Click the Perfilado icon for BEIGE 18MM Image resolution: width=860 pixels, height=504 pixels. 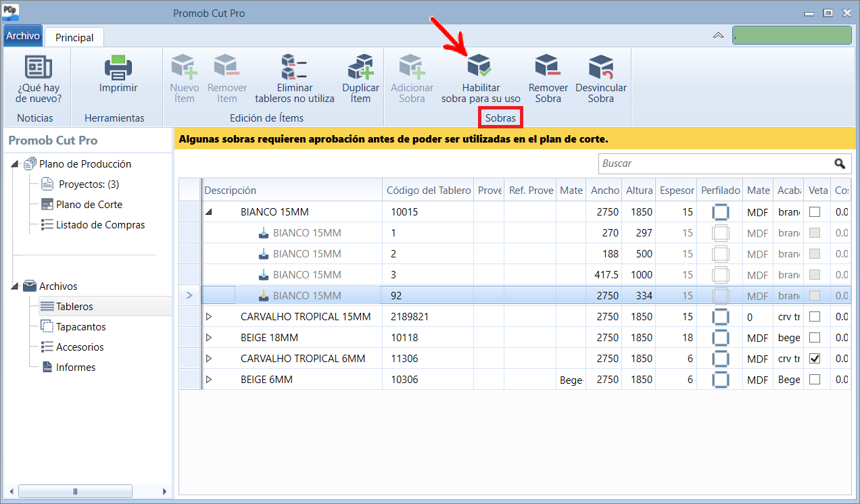tap(721, 337)
